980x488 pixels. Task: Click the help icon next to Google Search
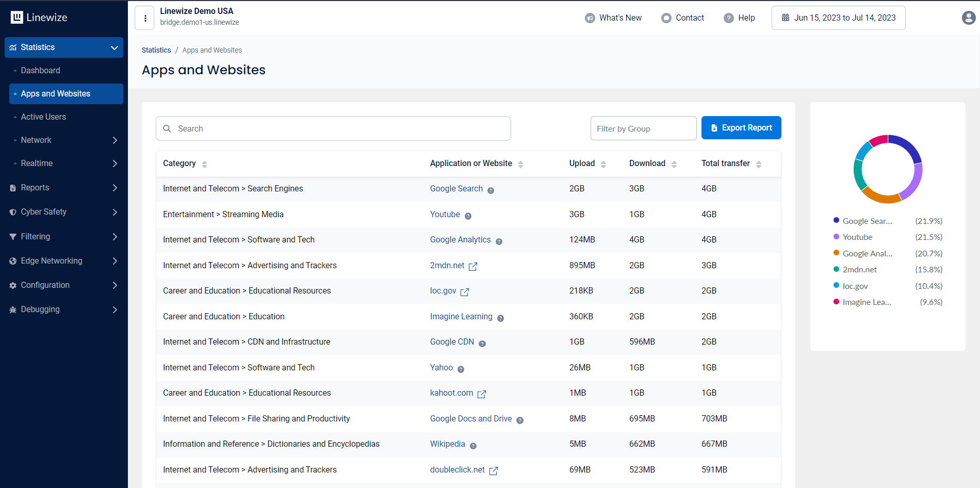coord(491,190)
